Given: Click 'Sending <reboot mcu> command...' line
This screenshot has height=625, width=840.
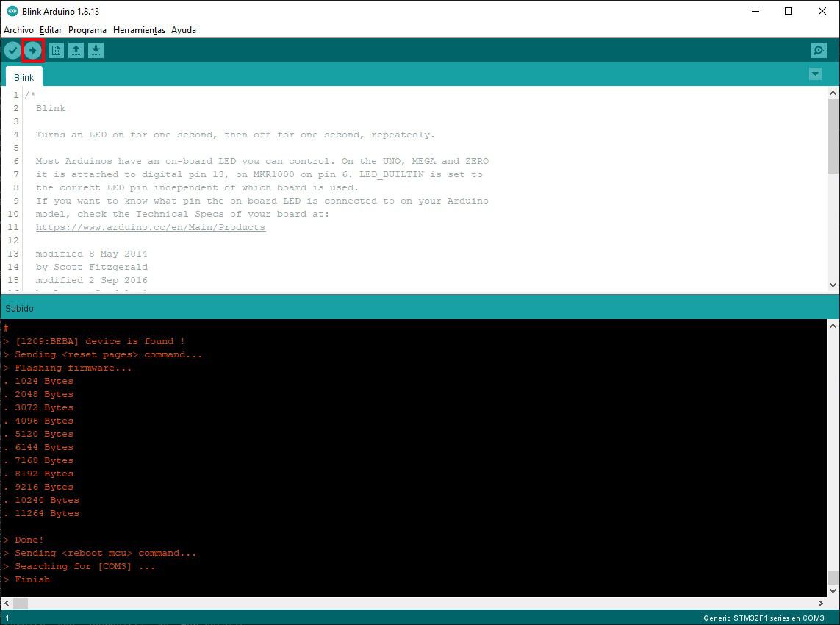Looking at the screenshot, I should pos(100,553).
